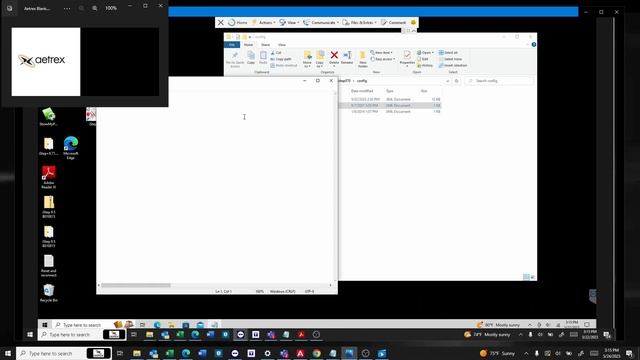
Task: Click the Copy icon in Explorer ribbon
Action: pos(251,56)
